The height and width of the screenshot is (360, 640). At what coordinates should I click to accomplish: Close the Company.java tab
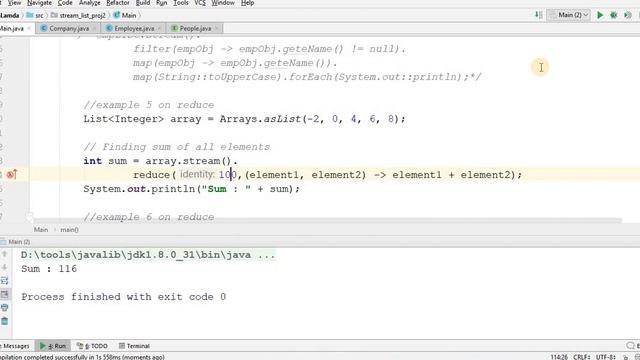point(94,28)
